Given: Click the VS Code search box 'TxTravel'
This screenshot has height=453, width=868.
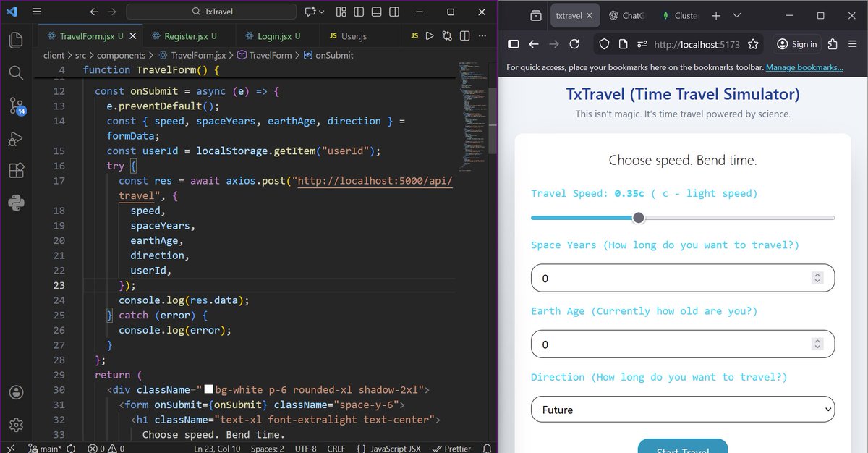Looking at the screenshot, I should click(211, 12).
